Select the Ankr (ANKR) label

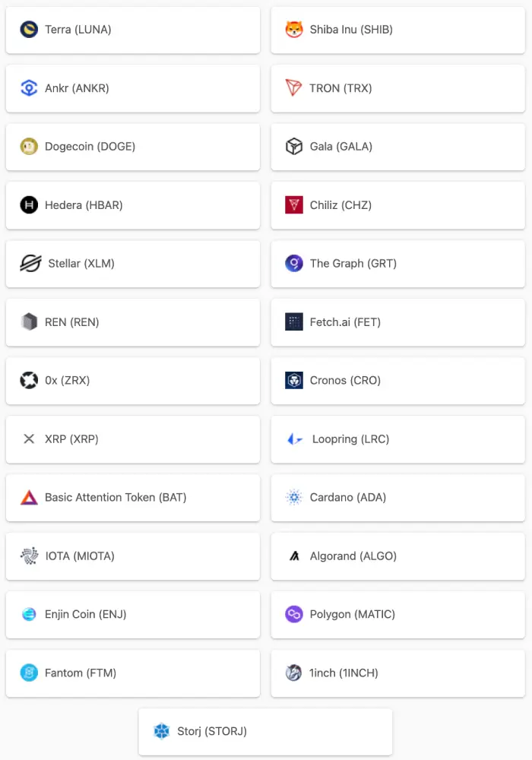pos(77,88)
